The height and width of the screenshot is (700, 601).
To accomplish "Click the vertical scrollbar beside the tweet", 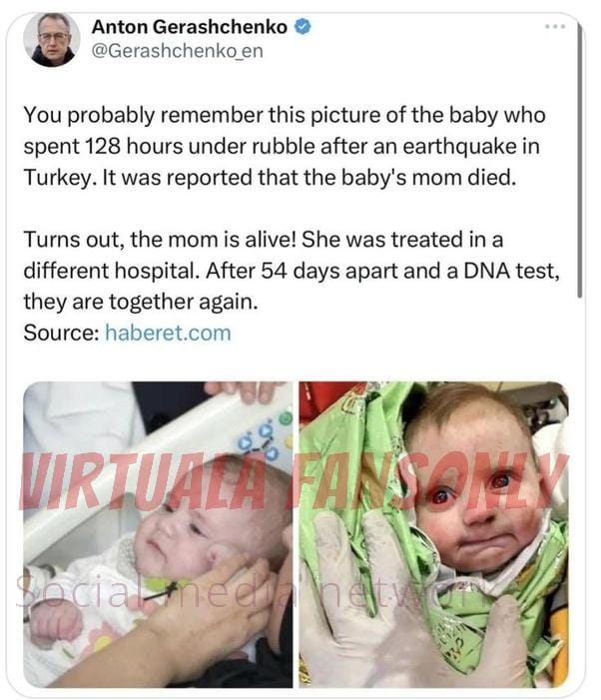I will click(579, 161).
